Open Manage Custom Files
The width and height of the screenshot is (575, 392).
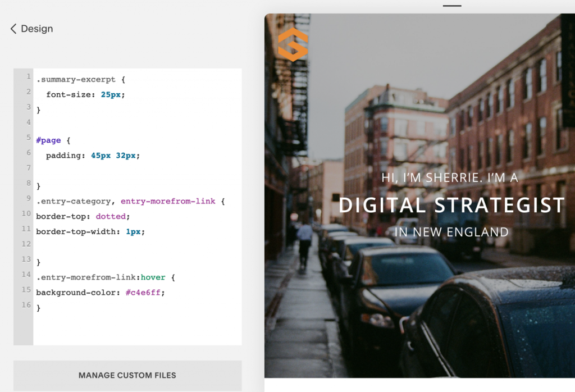point(127,375)
